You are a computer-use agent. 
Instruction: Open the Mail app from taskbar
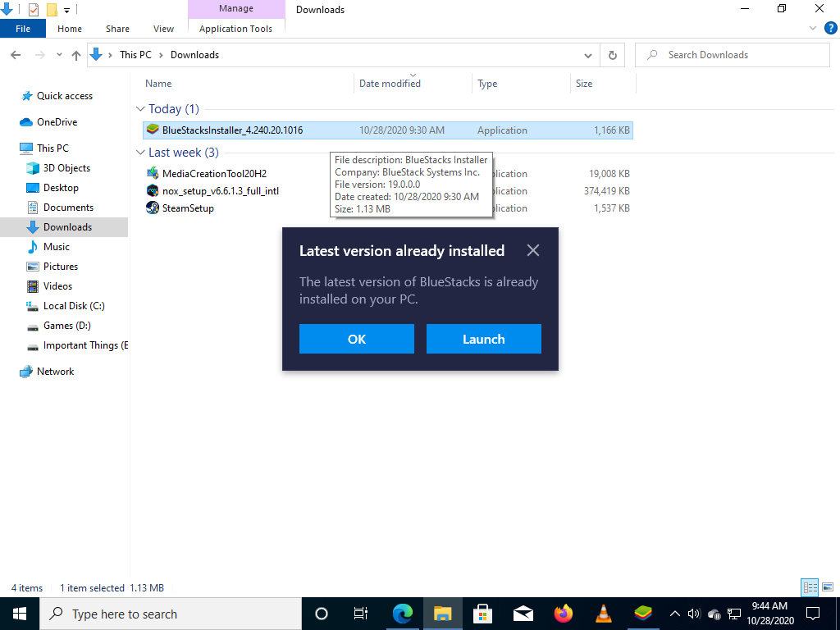coord(523,614)
